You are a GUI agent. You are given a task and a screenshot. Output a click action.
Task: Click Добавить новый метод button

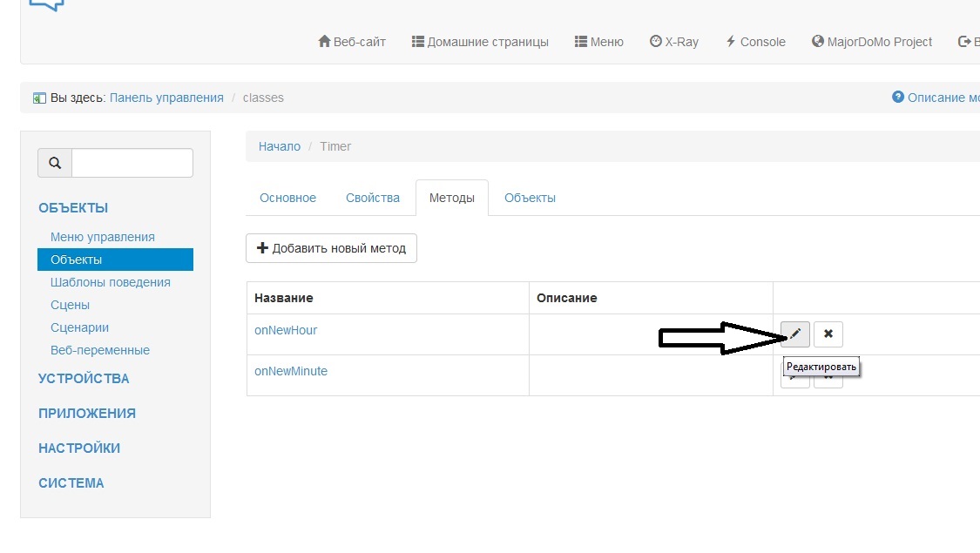click(x=331, y=248)
